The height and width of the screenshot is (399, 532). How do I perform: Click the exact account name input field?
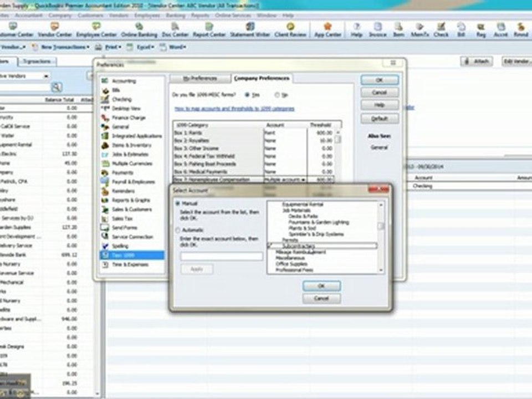[221, 256]
